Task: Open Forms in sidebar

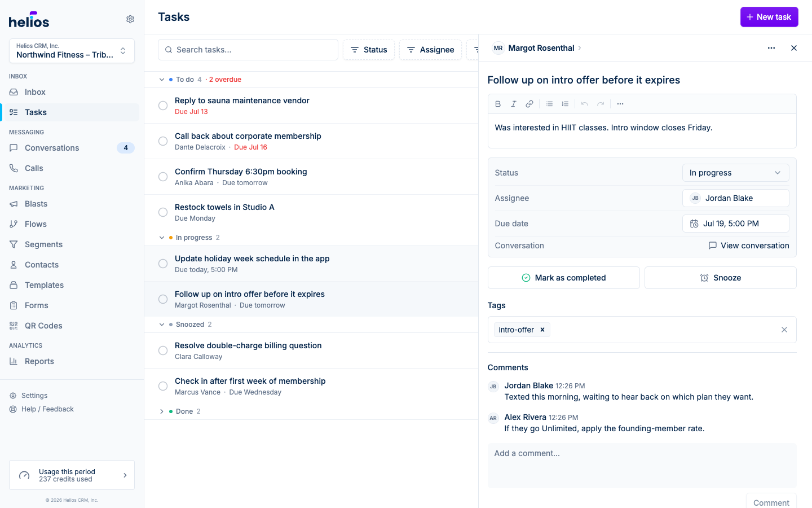Action: point(72,305)
